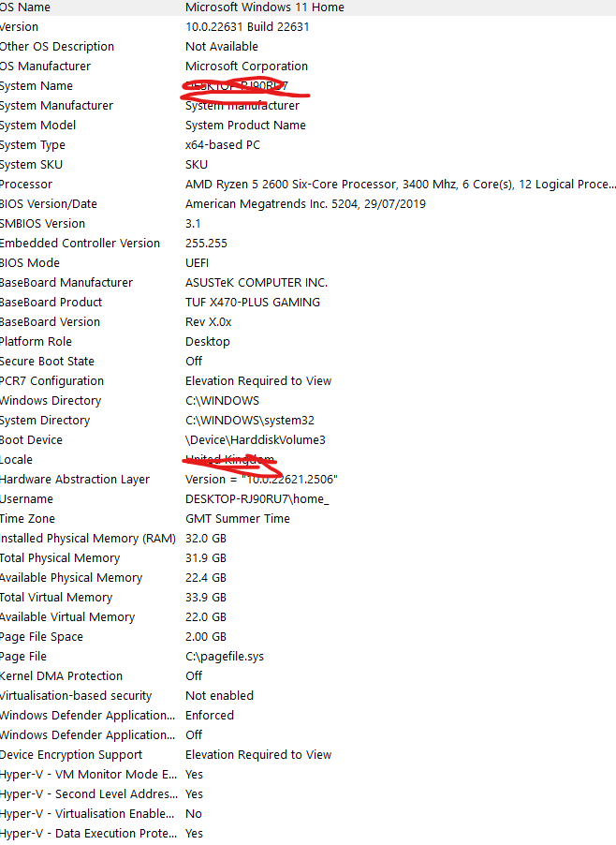Select the 'Virtualisation-based security' label
This screenshot has width=616, height=845.
coord(76,696)
